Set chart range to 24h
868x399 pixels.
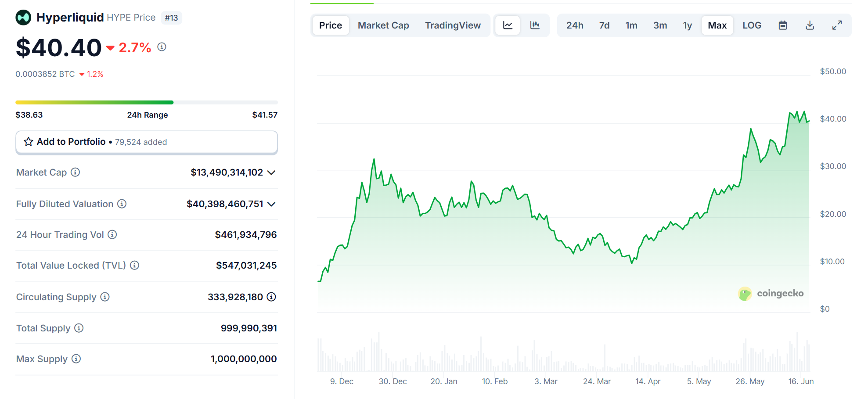click(x=575, y=25)
